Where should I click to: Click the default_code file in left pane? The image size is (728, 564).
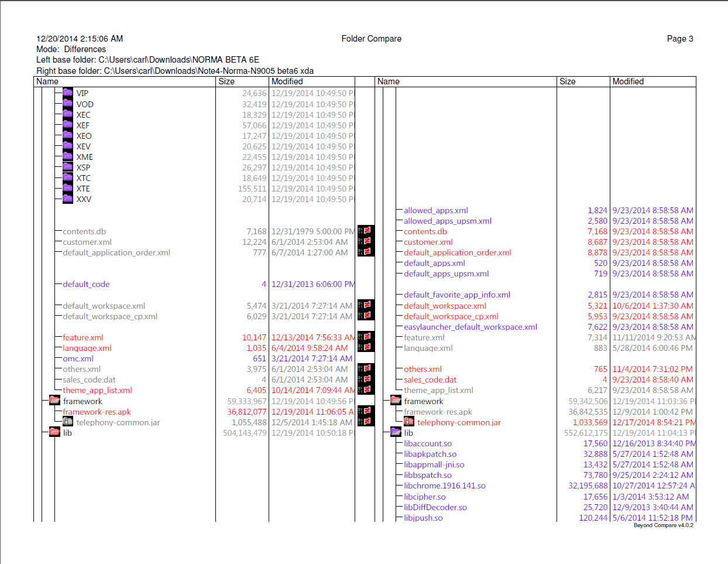(x=87, y=284)
